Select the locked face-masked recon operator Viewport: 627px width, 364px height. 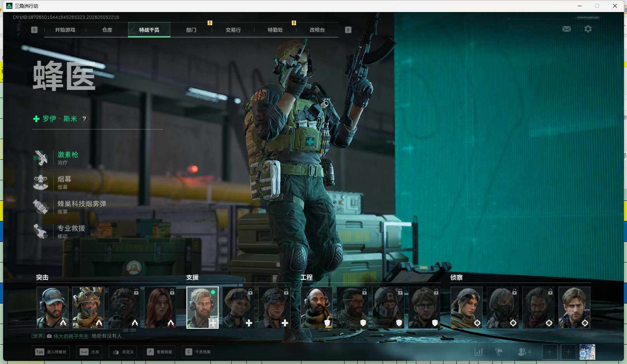[502, 307]
